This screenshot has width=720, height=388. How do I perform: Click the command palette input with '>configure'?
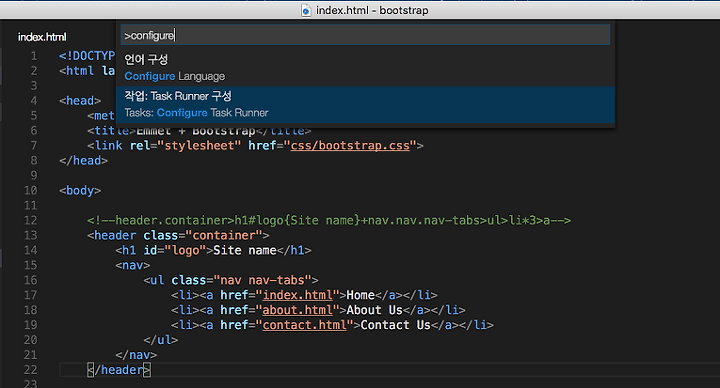click(365, 35)
